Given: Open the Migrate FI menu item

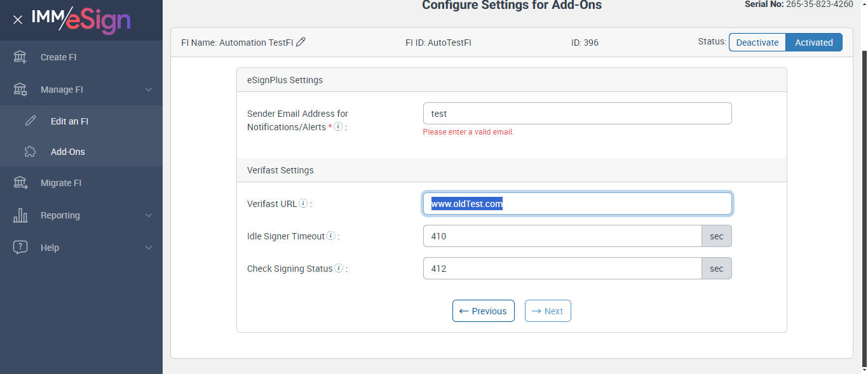Looking at the screenshot, I should click(61, 183).
